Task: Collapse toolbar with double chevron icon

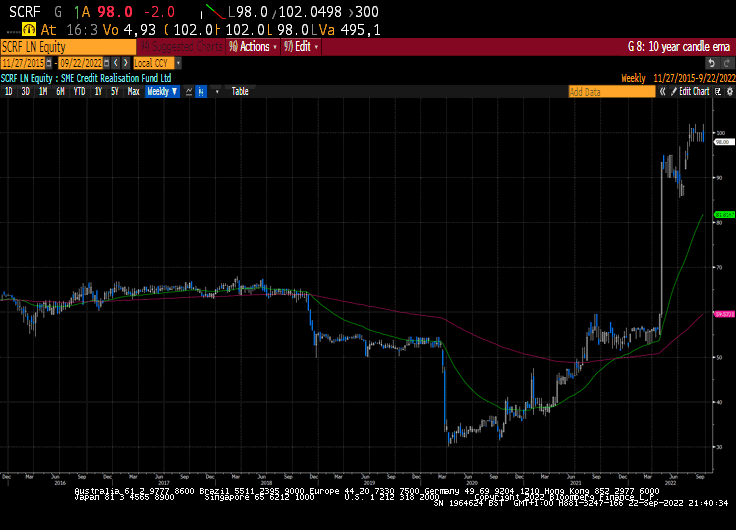Action: 662,92
